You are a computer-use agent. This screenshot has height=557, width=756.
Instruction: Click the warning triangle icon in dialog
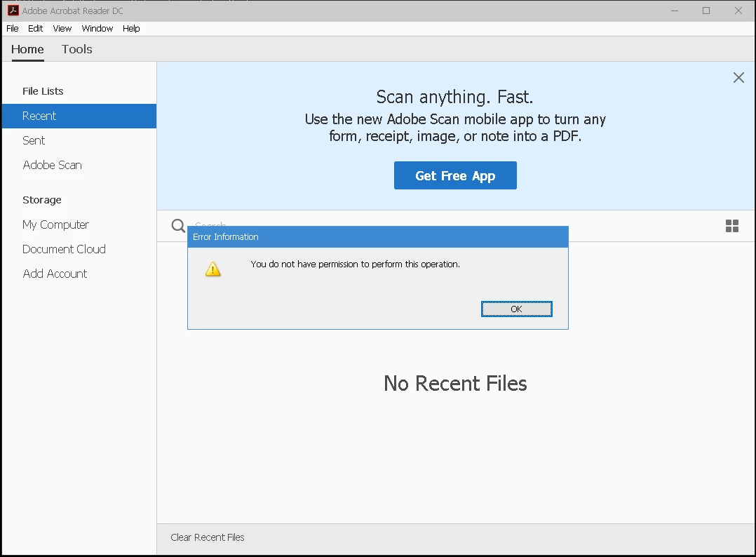[212, 269]
